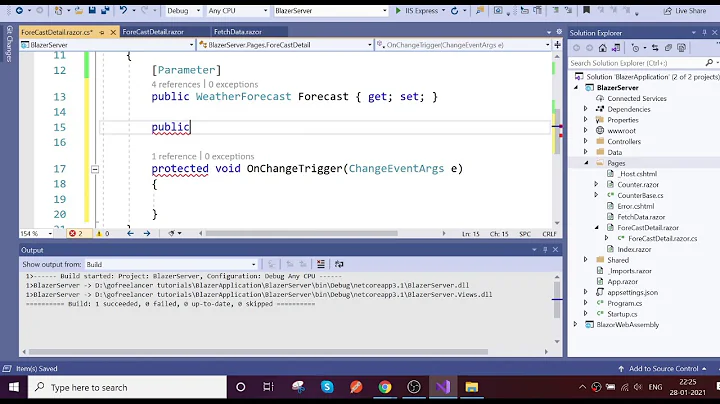Click the Search Solution Explorer field
The image size is (720, 404).
click(x=635, y=63)
